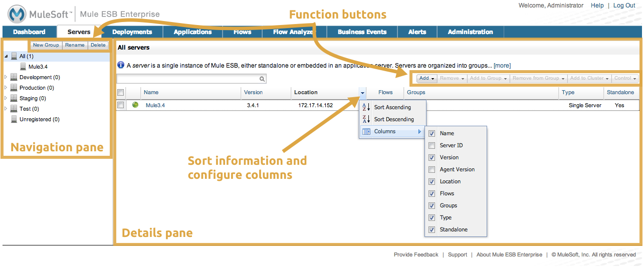Open the Location column header dropdown arrow
Viewport: 644px width, 267px height.
(x=362, y=93)
